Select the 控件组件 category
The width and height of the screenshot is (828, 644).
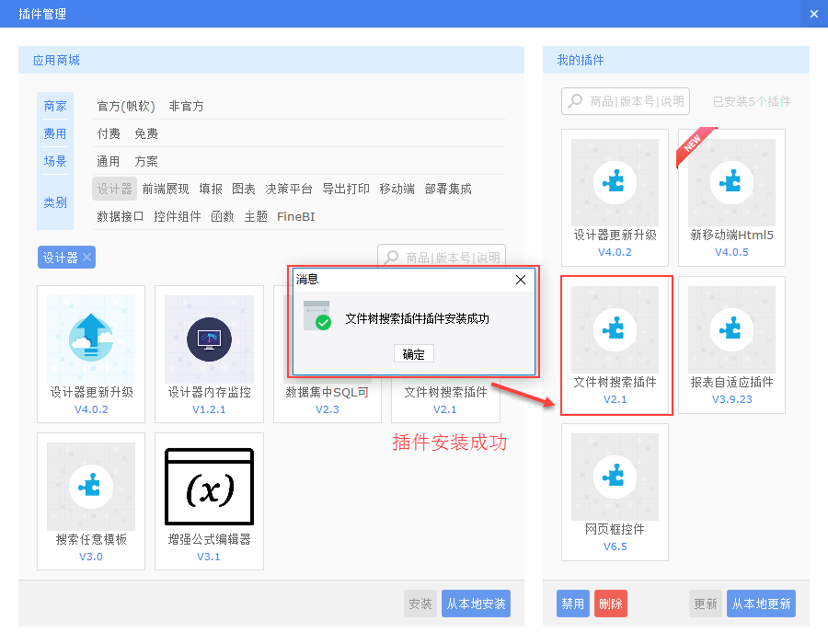[x=177, y=216]
